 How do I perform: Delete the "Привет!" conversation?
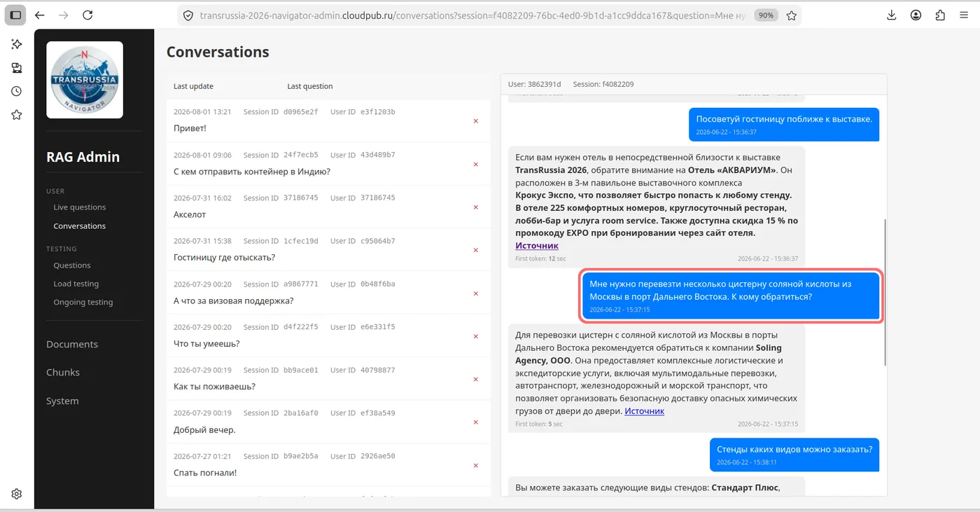(x=476, y=121)
